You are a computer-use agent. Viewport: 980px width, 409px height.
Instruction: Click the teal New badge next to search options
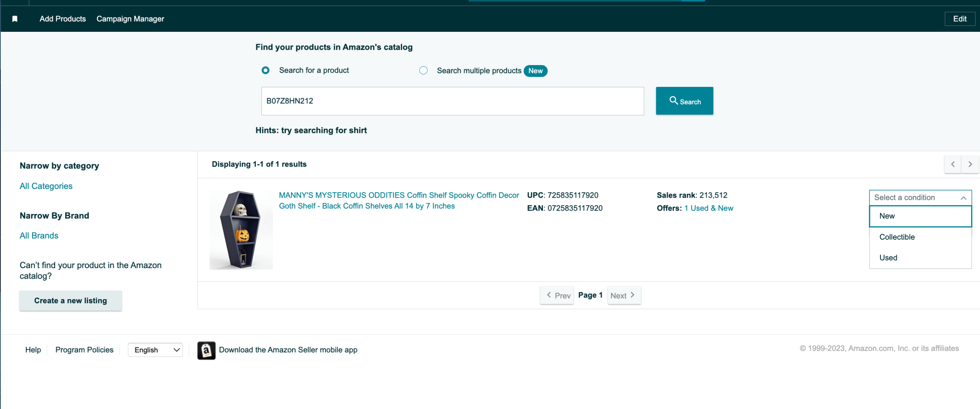(536, 71)
